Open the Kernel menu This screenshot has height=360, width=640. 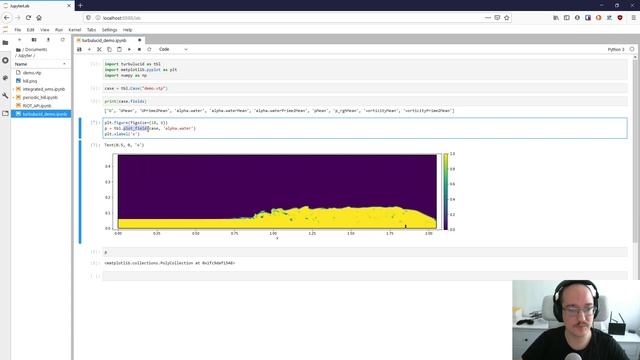(75, 30)
